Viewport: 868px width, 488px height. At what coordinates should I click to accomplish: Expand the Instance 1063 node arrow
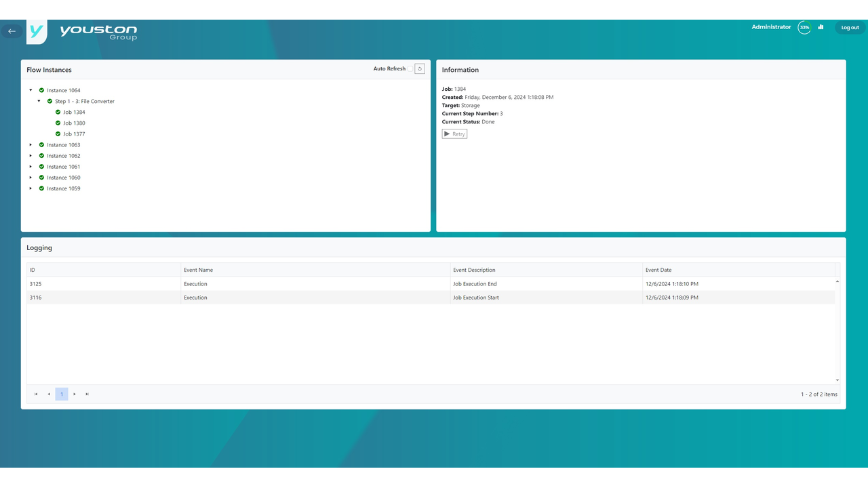coord(31,144)
